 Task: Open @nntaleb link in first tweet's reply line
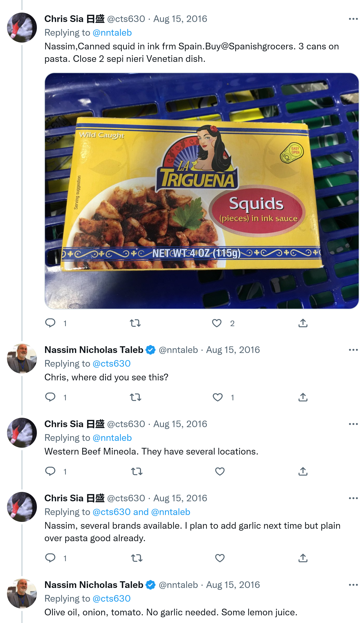[x=112, y=33]
